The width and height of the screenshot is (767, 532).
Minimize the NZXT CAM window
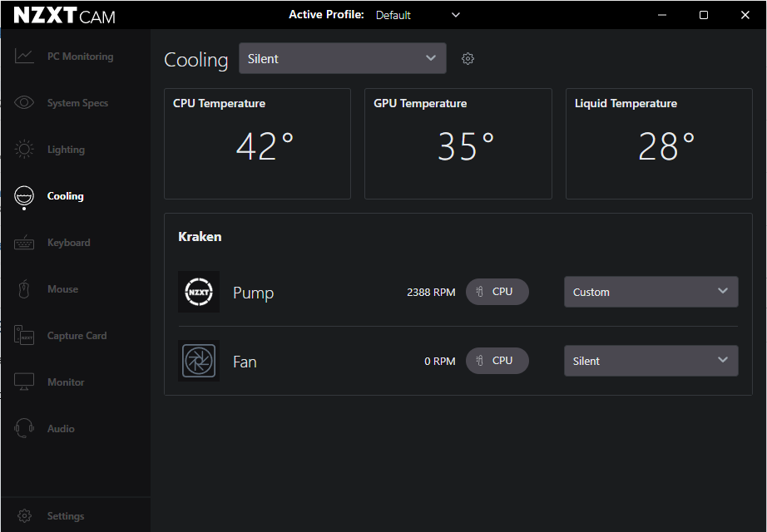click(x=662, y=15)
